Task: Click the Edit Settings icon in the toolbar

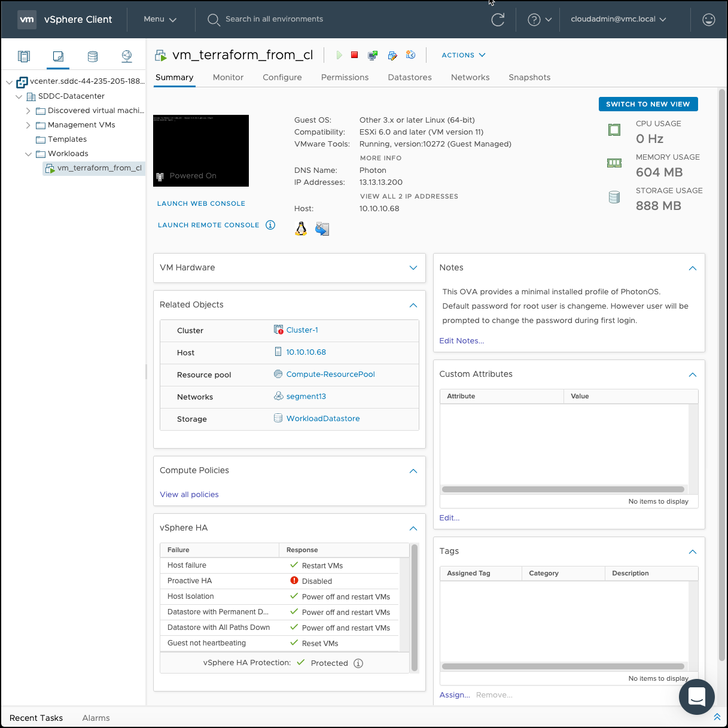Action: tap(392, 55)
